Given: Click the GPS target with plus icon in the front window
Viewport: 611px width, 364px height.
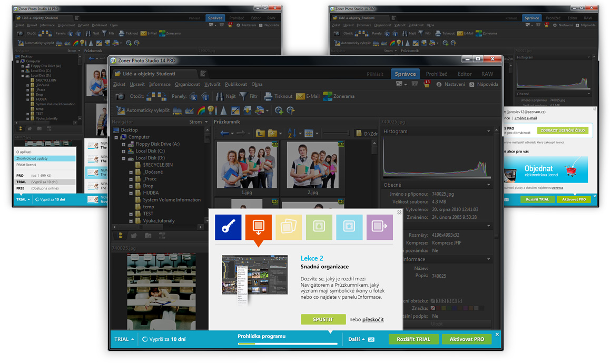Looking at the screenshot, I should coord(279,110).
